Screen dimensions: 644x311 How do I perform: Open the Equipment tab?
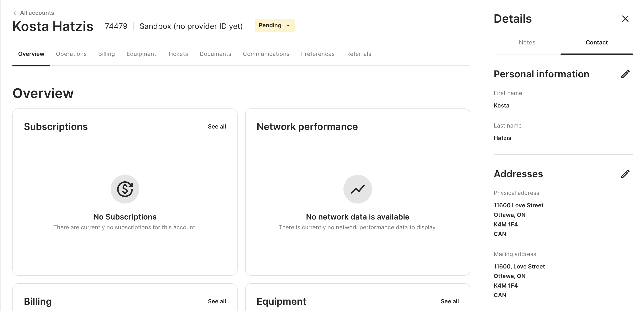(141, 54)
